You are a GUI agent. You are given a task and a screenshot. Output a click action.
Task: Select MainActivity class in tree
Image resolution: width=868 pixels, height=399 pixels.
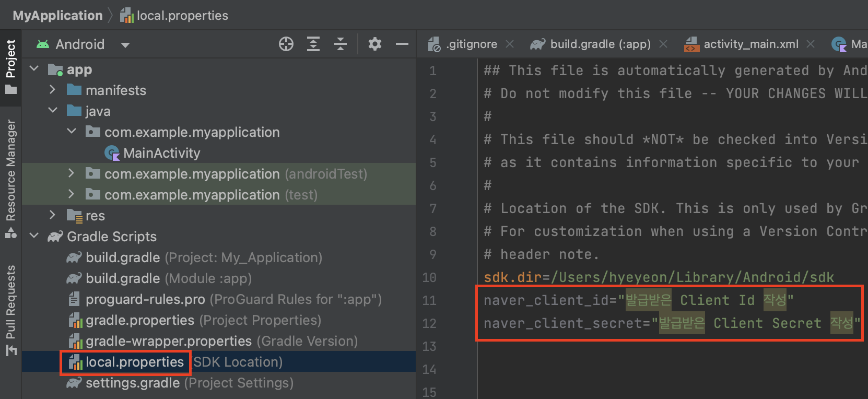162,153
